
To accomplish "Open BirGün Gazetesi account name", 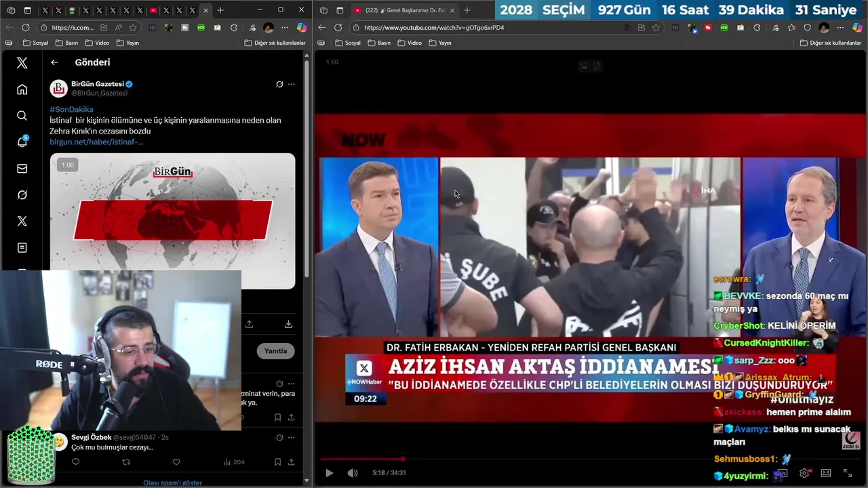I will point(98,84).
